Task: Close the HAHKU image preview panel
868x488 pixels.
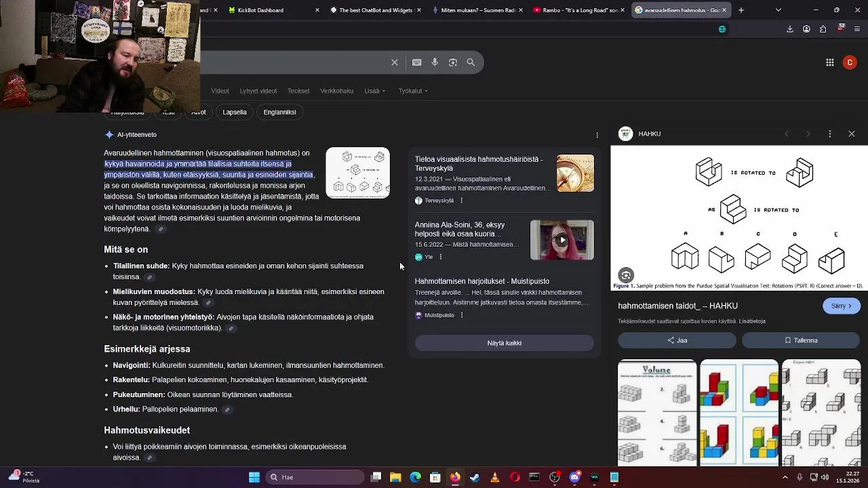Action: [x=852, y=134]
